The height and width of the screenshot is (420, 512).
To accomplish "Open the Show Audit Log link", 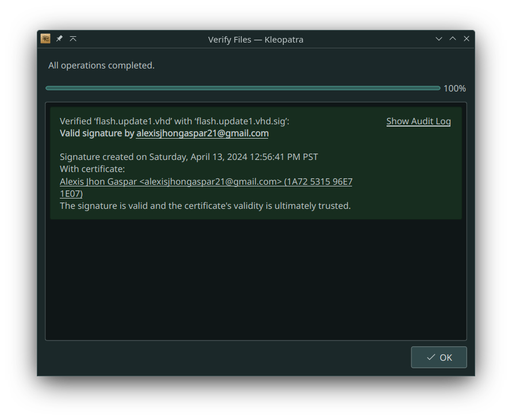I will tap(418, 121).
